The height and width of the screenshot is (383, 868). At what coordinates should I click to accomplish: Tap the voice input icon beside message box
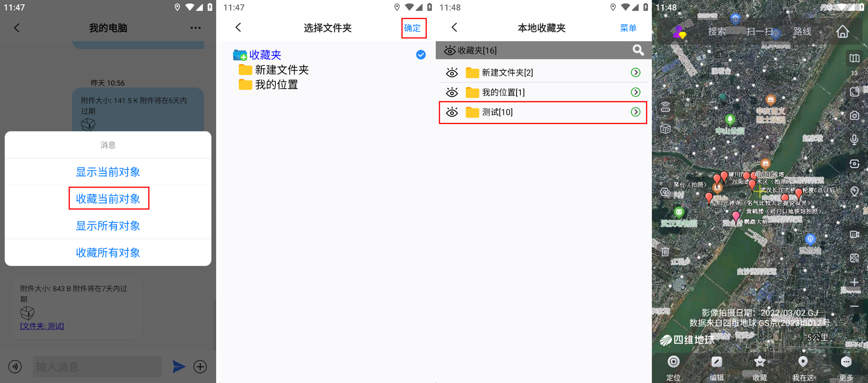(x=15, y=367)
